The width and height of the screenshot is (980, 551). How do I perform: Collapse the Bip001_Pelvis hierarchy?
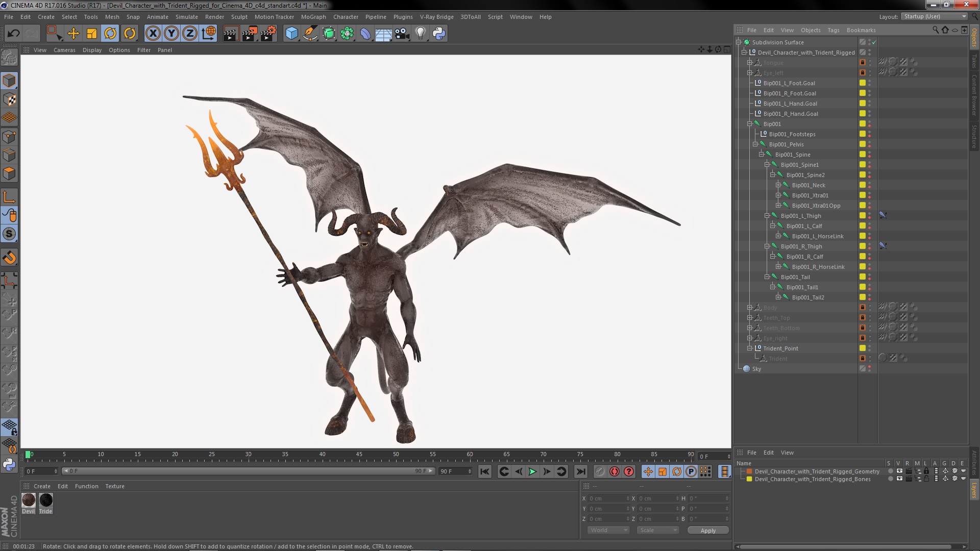tap(755, 144)
